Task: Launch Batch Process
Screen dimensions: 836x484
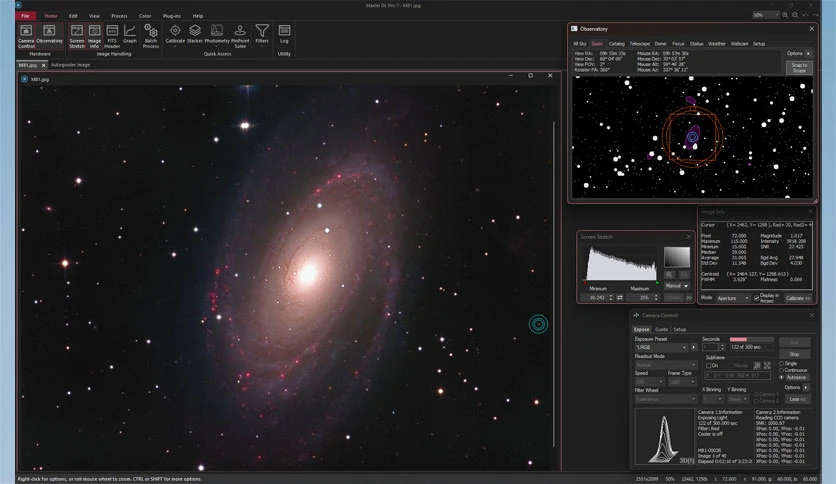Action: [x=151, y=35]
